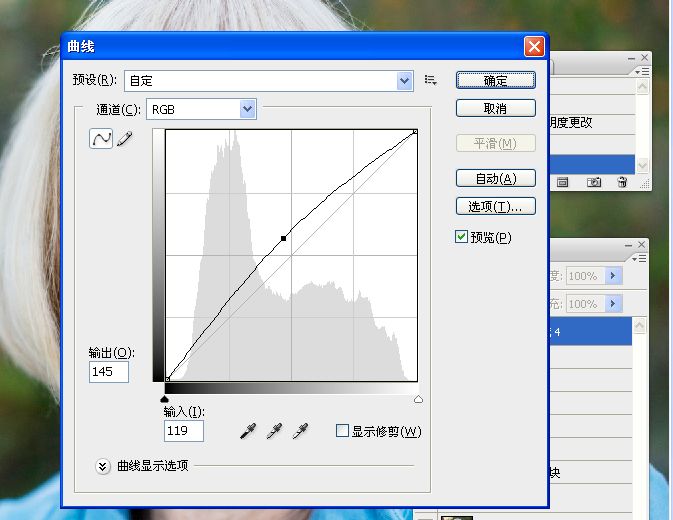The image size is (673, 520).
Task: Click new document from state icon in History panel
Action: pyautogui.click(x=562, y=183)
